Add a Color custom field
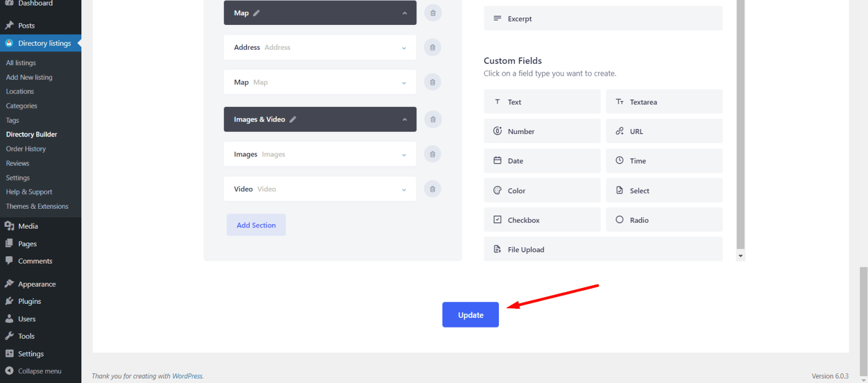Image resolution: width=868 pixels, height=383 pixels. coord(541,190)
